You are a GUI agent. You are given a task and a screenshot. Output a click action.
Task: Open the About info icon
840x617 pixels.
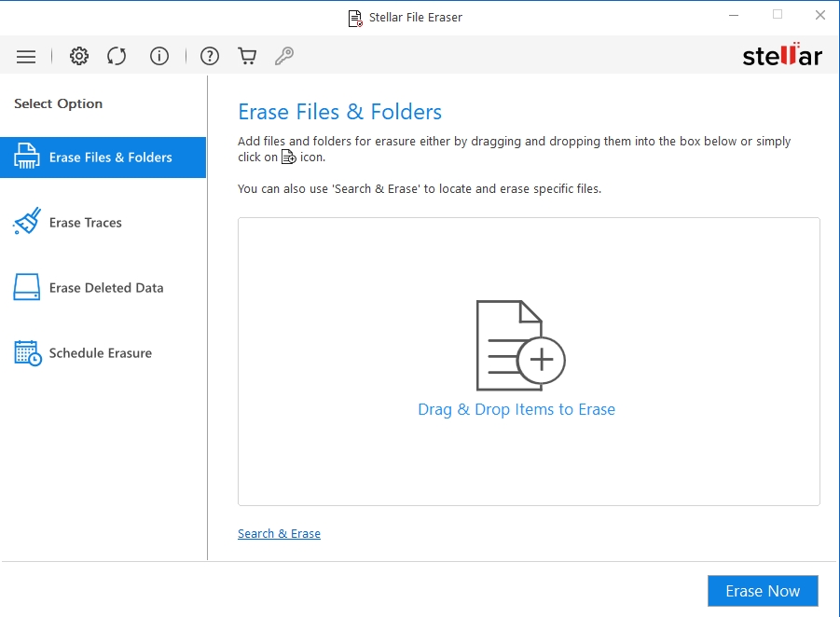pos(159,57)
